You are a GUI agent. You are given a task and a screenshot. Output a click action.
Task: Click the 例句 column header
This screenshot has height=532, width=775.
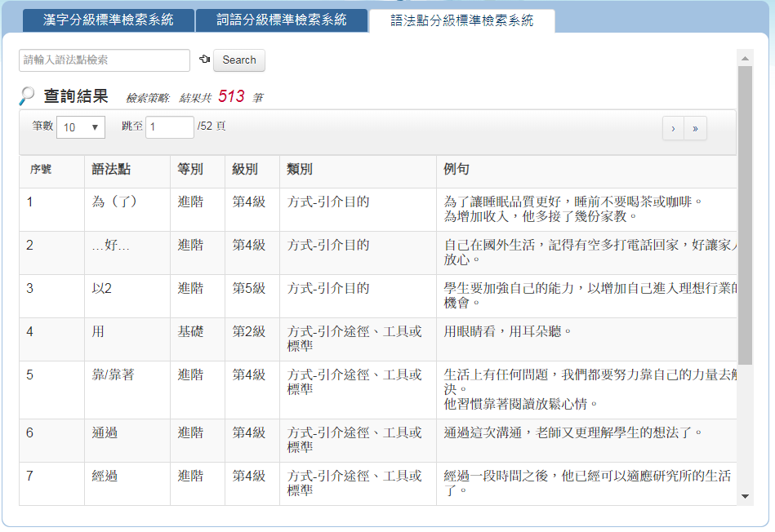[x=456, y=170]
